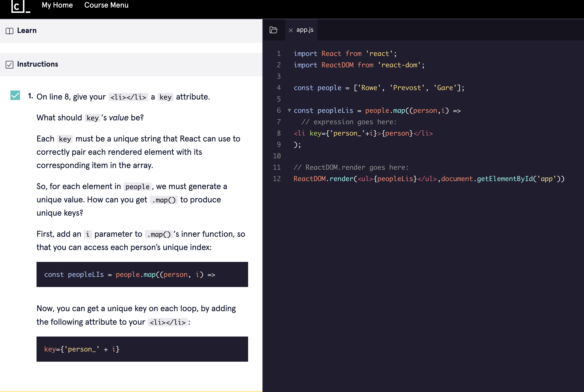
Task: Open the file navigator panel
Action: 273,30
